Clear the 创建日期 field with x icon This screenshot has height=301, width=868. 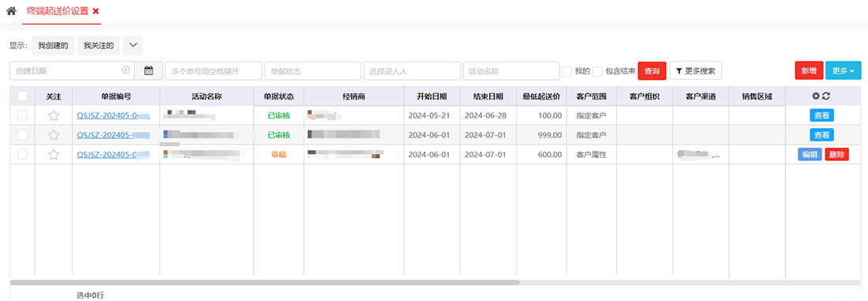click(x=125, y=70)
